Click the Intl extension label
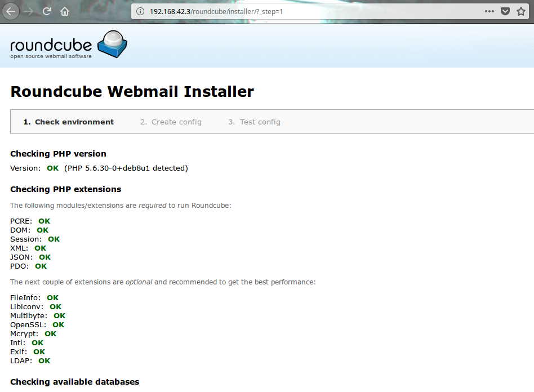The width and height of the screenshot is (534, 392). 17,343
